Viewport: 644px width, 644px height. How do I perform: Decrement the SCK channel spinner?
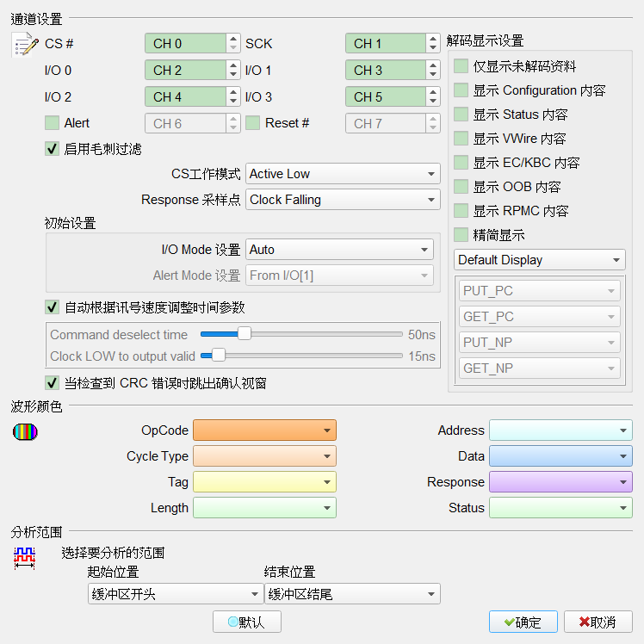point(433,48)
